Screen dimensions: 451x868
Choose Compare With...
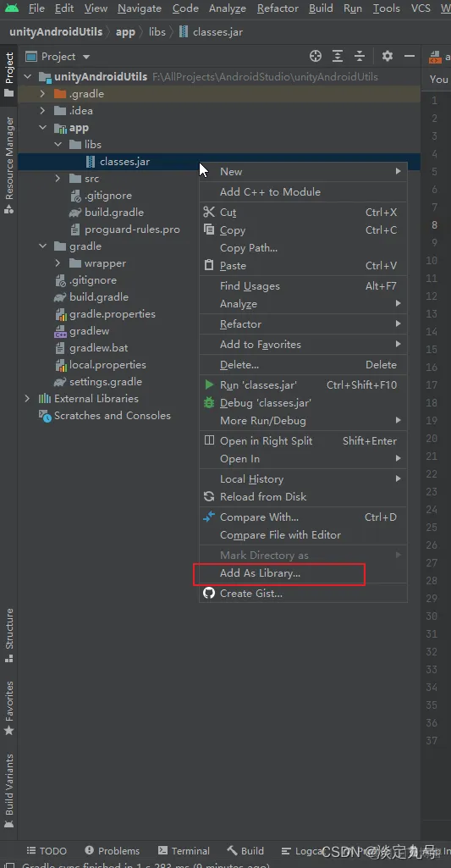point(303,517)
